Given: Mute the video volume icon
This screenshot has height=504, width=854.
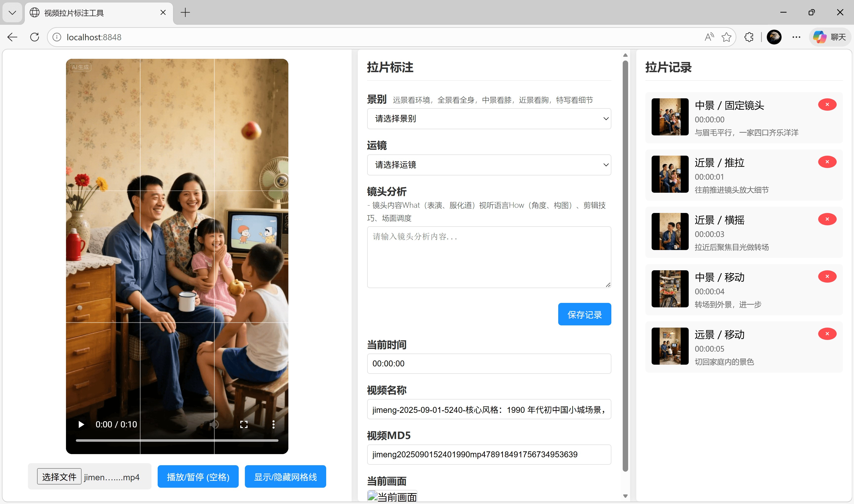Looking at the screenshot, I should [x=214, y=424].
